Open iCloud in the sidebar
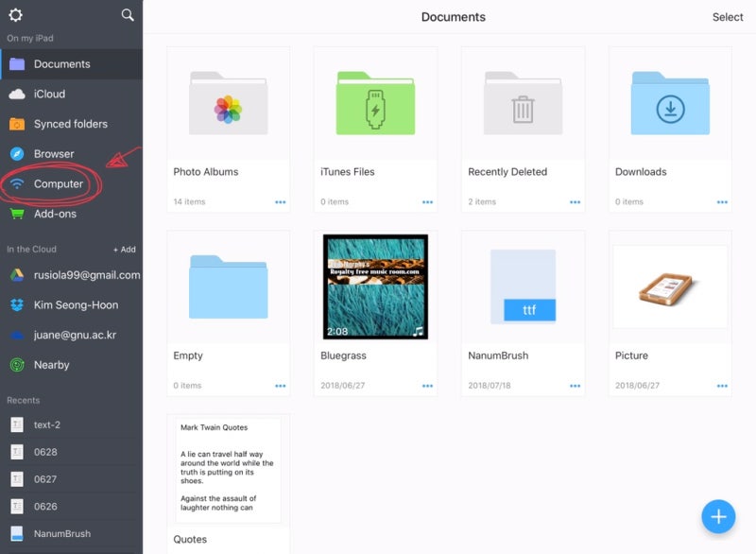This screenshot has height=554, width=756. click(x=72, y=94)
